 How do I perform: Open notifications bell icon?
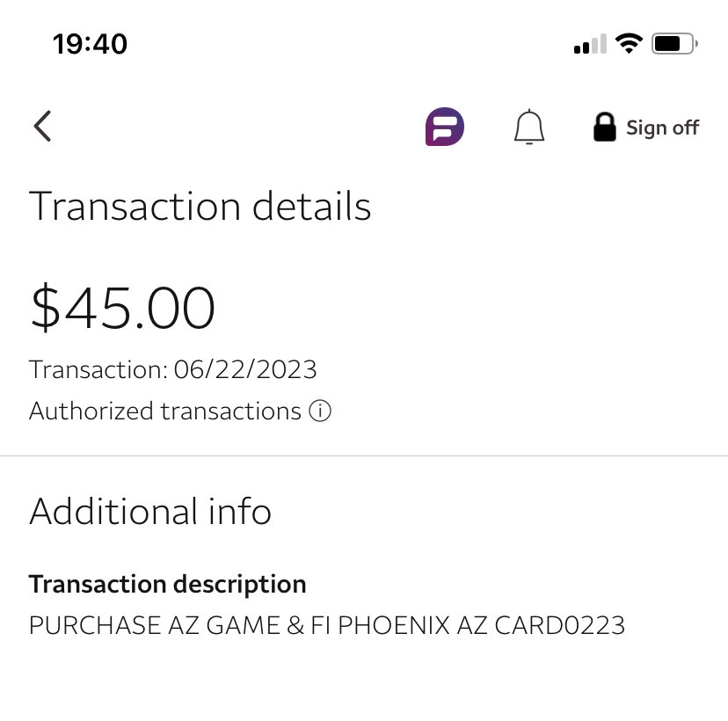528,128
